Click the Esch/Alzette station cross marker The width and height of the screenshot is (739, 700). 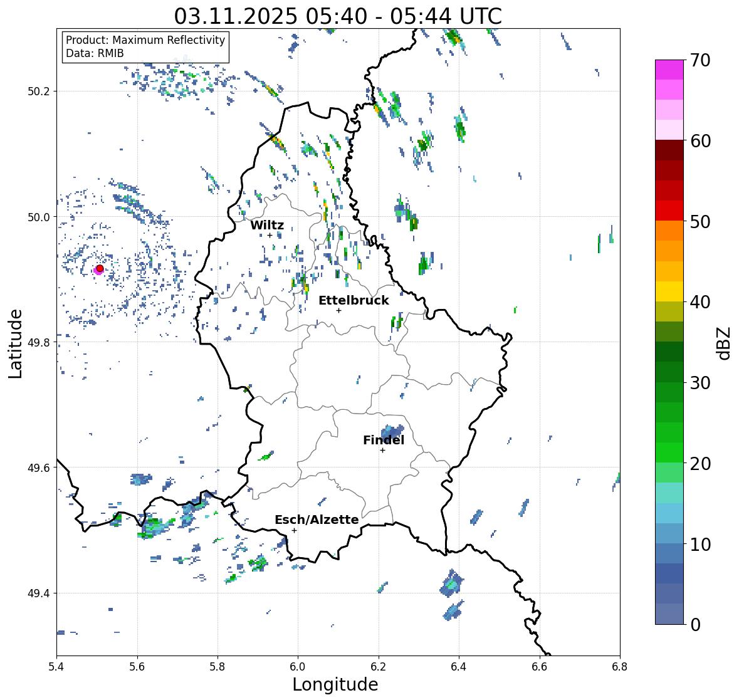(294, 530)
